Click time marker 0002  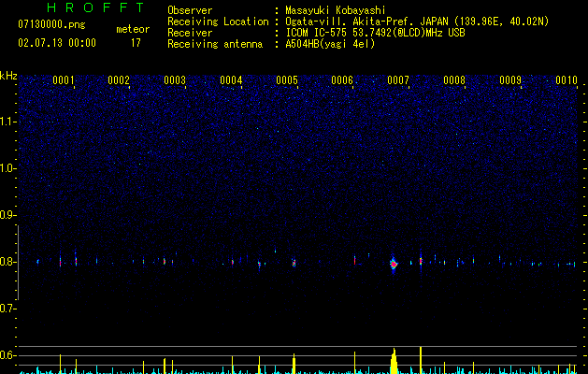point(119,80)
